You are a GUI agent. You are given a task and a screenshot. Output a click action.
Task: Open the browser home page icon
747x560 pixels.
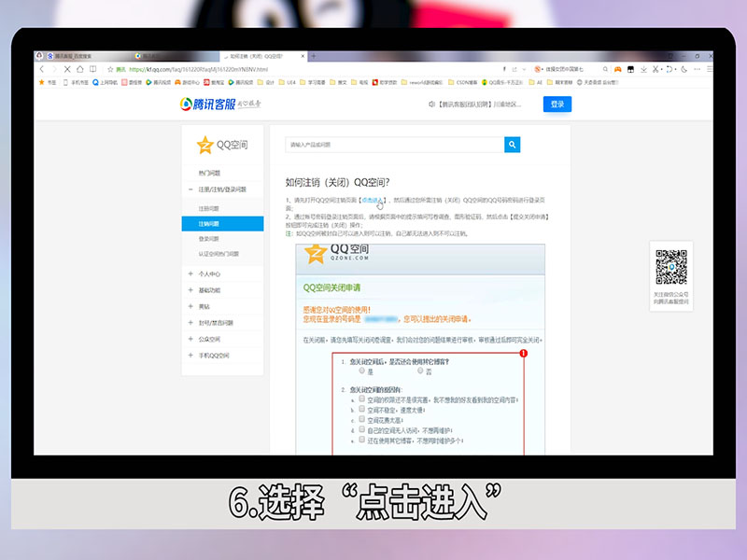click(80, 69)
